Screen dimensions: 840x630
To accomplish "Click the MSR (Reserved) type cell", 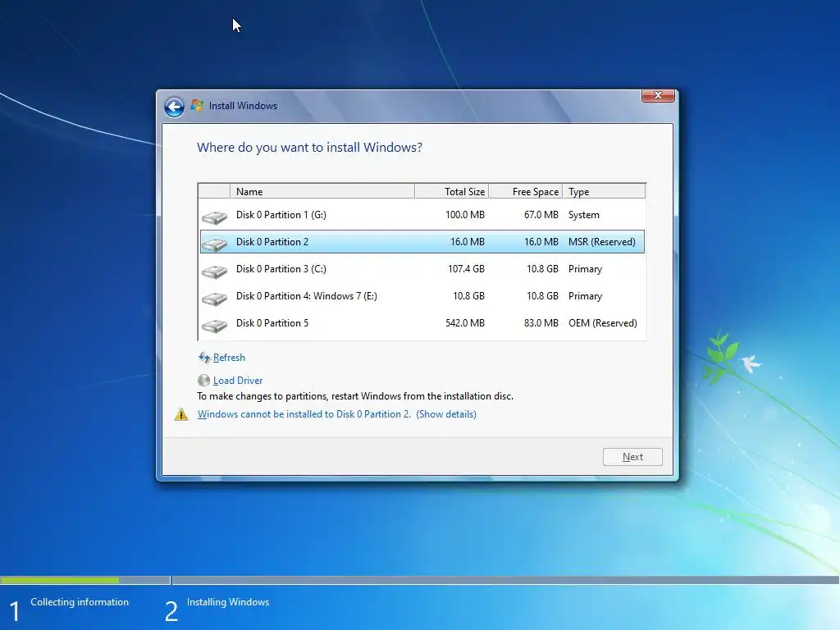I will pyautogui.click(x=602, y=242).
